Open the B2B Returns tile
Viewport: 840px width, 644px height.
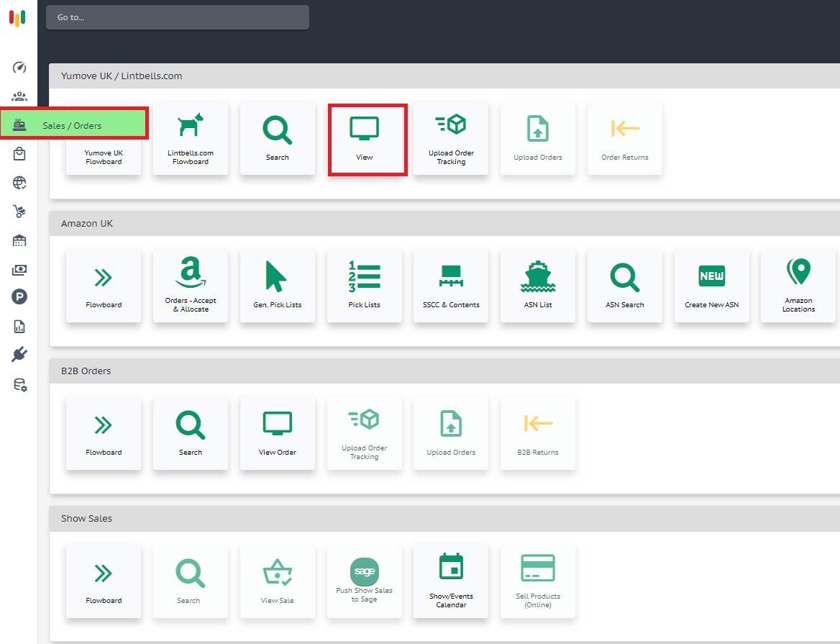coord(538,433)
